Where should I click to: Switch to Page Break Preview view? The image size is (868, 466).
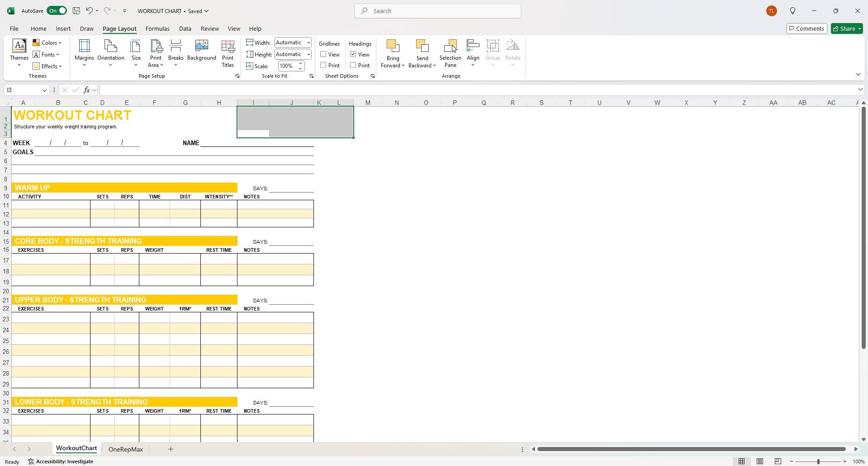[778, 461]
